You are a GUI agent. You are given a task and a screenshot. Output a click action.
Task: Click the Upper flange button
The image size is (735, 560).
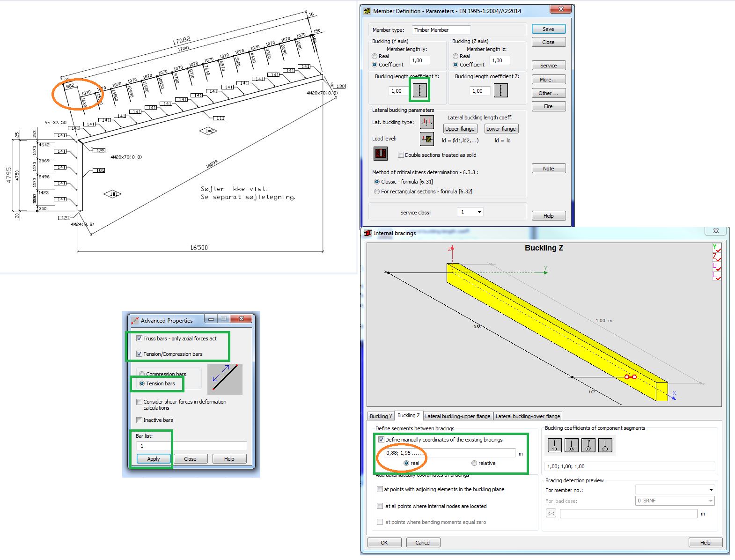[460, 129]
